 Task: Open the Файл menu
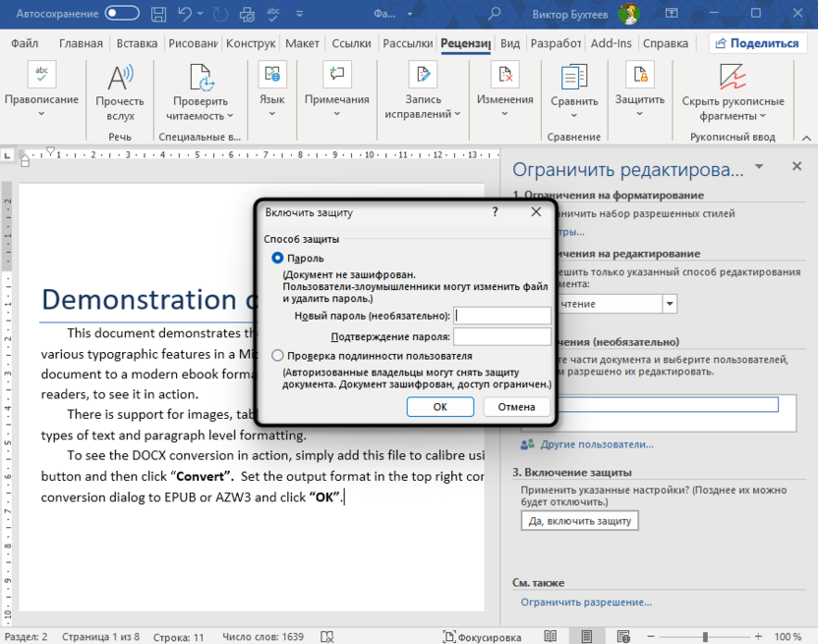coord(25,43)
